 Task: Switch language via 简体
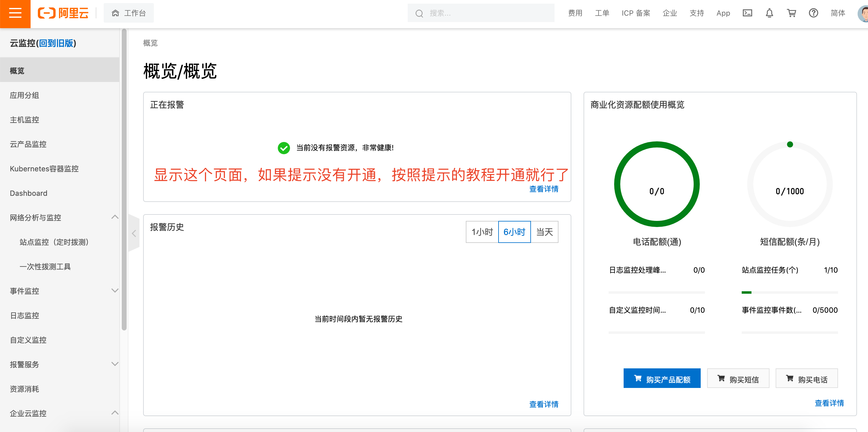[x=838, y=13]
